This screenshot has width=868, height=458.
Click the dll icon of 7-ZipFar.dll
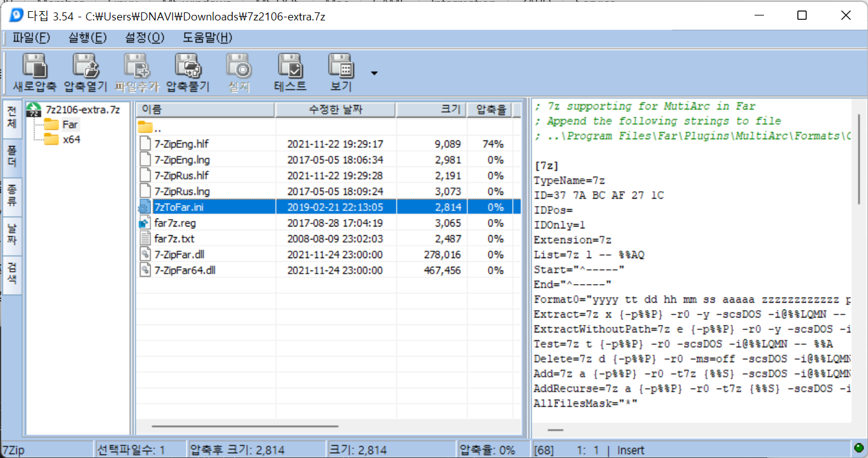point(145,254)
